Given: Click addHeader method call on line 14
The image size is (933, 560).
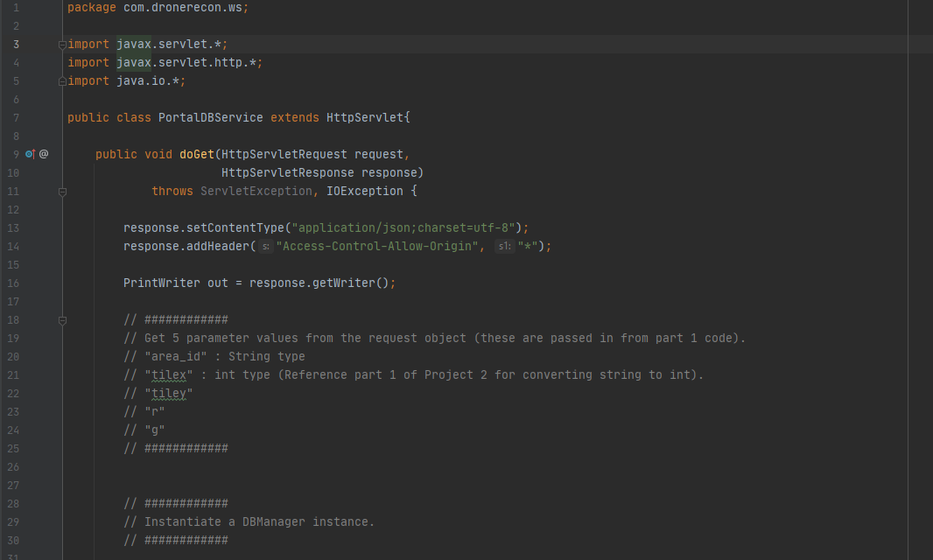Looking at the screenshot, I should point(218,247).
